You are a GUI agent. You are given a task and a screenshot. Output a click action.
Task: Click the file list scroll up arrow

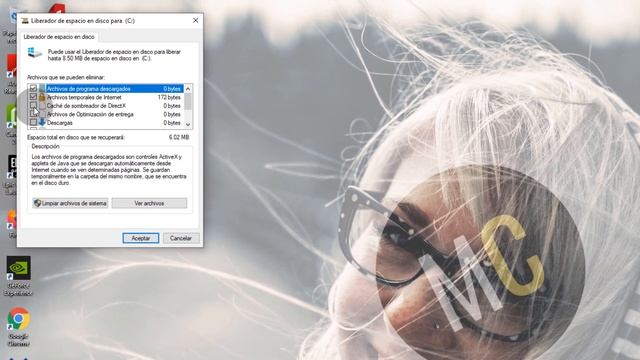[188, 89]
